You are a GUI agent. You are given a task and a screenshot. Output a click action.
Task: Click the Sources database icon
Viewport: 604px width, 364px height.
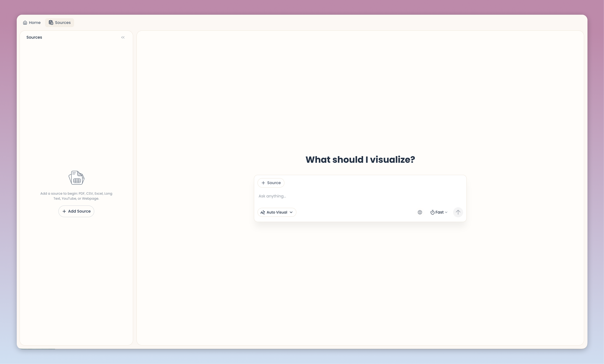[x=51, y=22]
